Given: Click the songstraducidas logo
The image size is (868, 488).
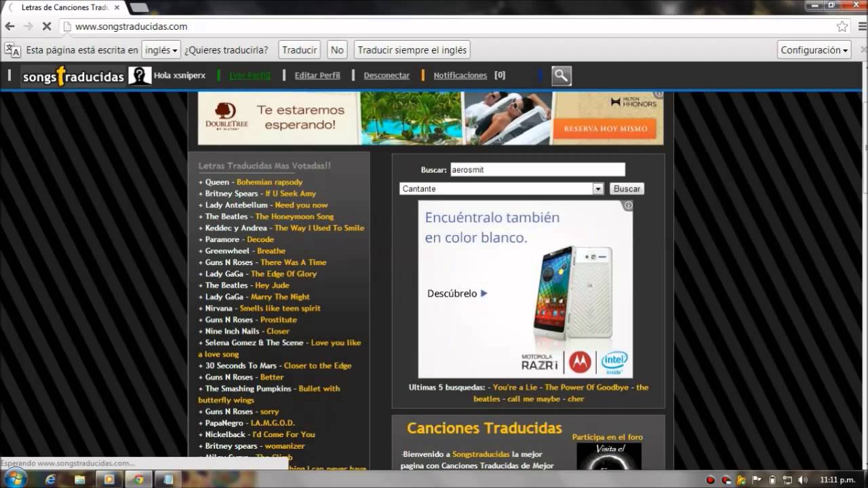Looking at the screenshot, I should point(73,76).
